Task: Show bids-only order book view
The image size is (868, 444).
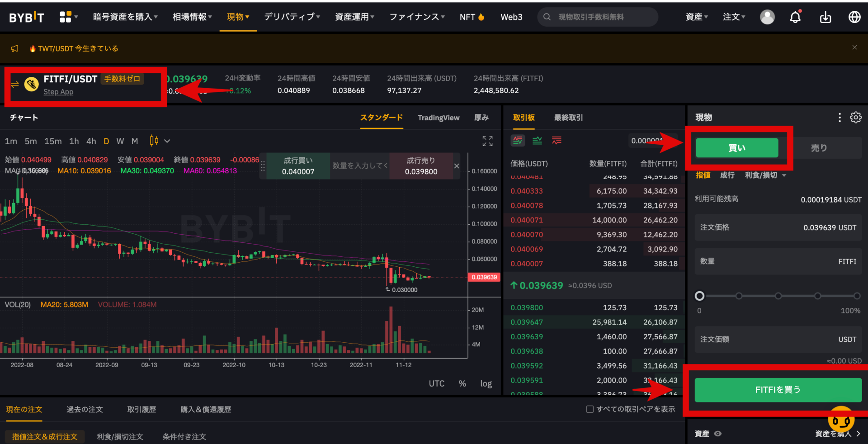Action: coord(537,141)
